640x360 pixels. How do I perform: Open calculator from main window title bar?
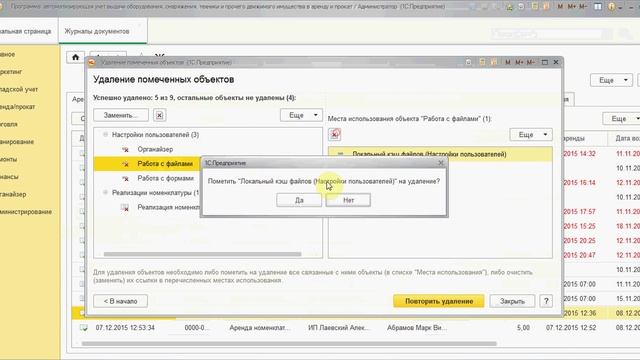point(534,7)
